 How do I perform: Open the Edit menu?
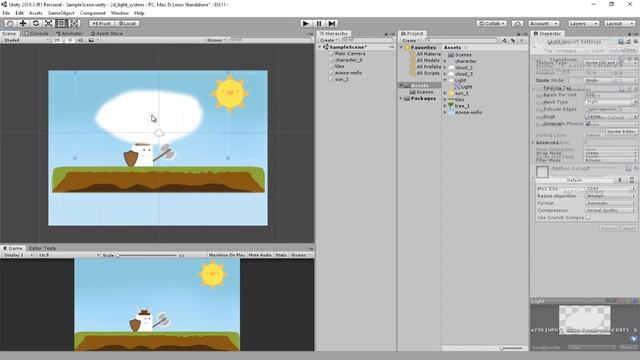click(20, 13)
